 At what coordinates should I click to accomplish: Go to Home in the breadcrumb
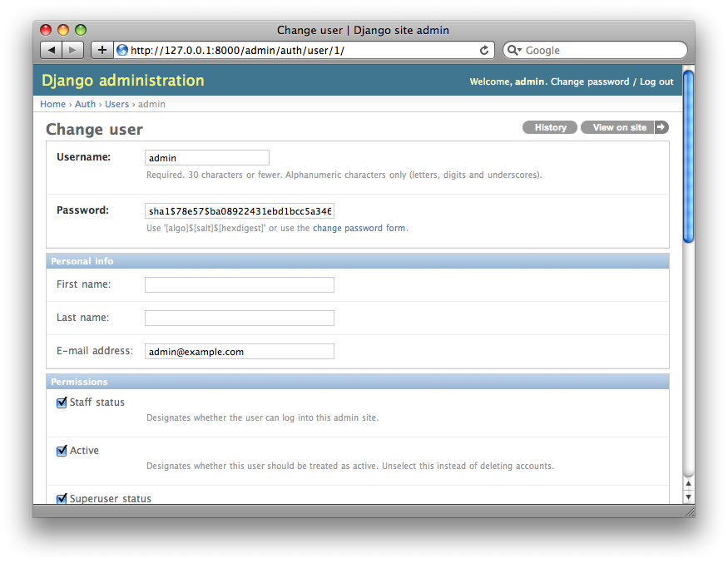coord(52,104)
